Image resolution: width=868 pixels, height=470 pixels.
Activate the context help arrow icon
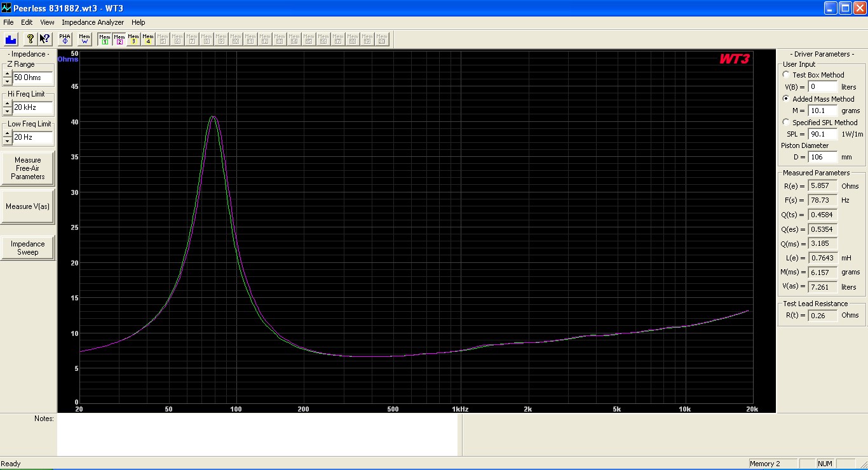click(44, 39)
